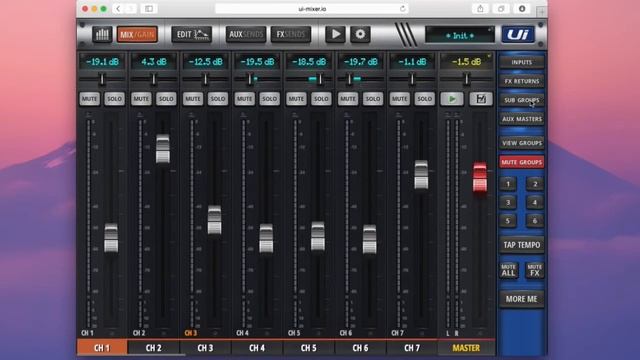Open the media player play icon
Image resolution: width=640 pixels, height=360 pixels.
335,34
